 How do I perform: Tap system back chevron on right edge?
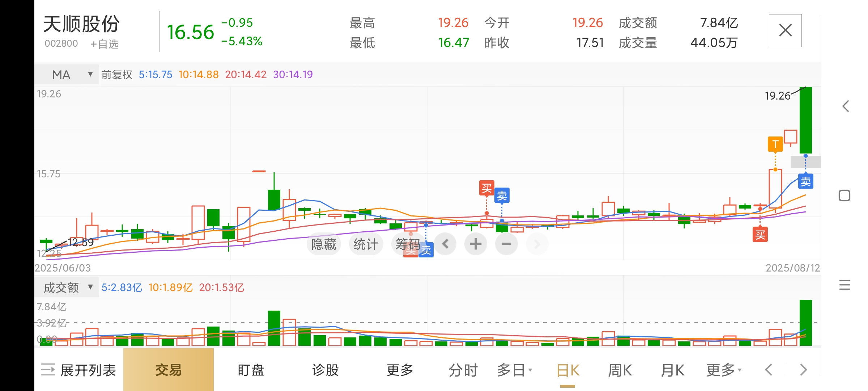pyautogui.click(x=845, y=106)
